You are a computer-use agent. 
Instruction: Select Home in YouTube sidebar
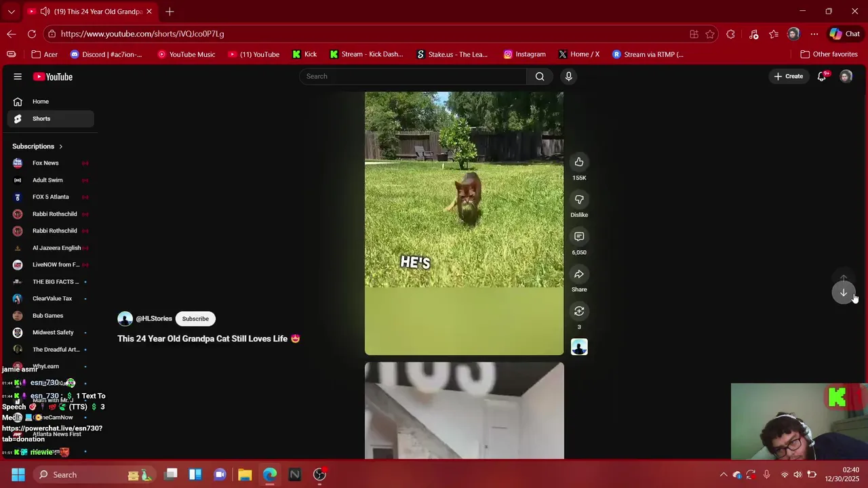point(51,102)
